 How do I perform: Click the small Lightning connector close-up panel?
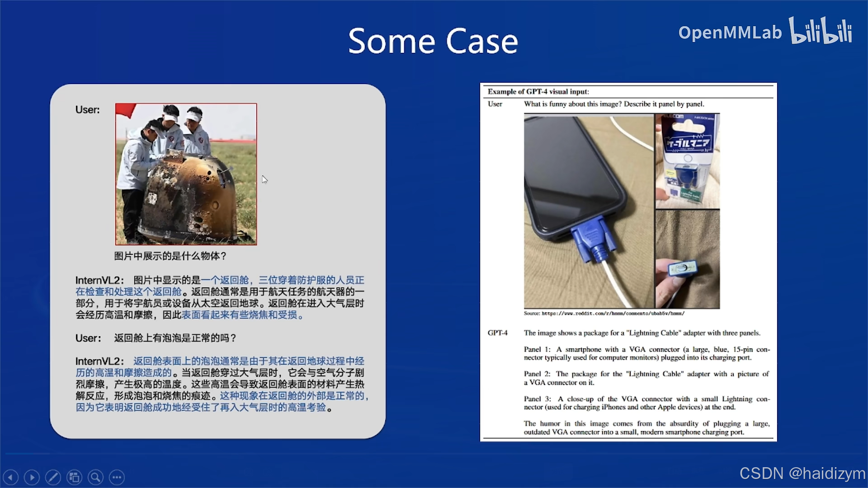coord(687,259)
